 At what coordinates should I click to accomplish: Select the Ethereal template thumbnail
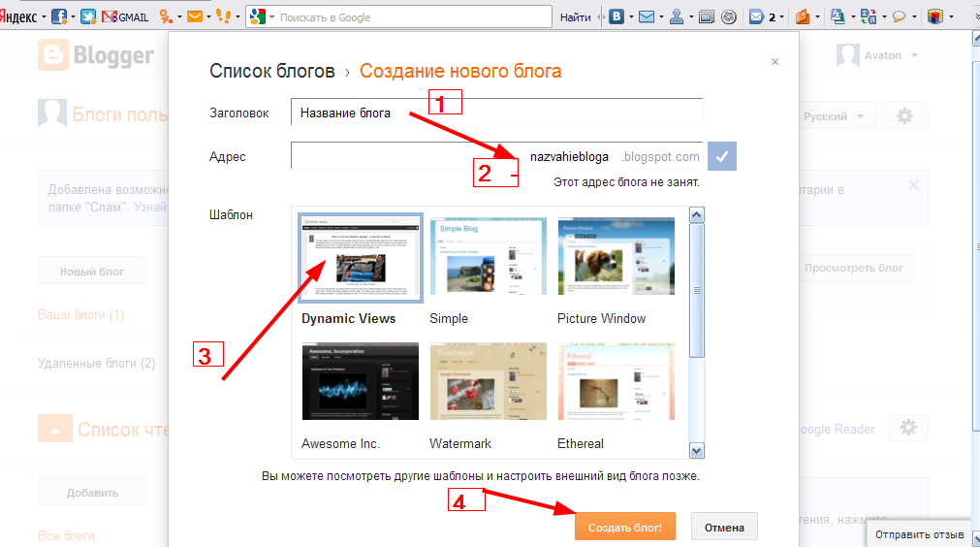pyautogui.click(x=616, y=381)
